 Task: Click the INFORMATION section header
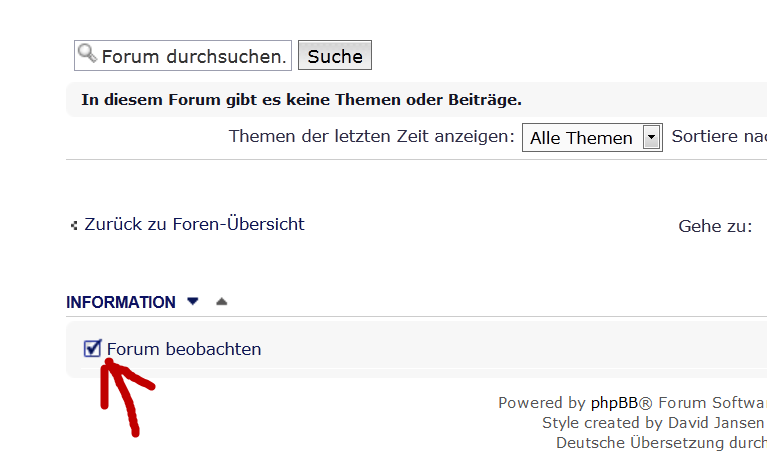click(121, 302)
